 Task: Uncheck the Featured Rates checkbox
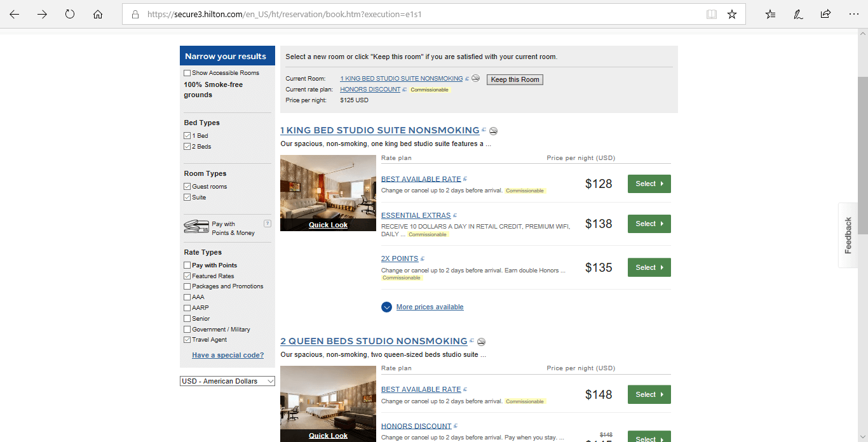pos(187,276)
